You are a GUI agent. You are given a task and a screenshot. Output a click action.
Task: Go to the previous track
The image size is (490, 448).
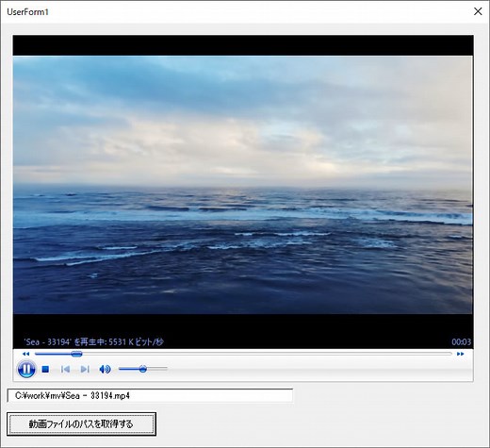coord(65,369)
